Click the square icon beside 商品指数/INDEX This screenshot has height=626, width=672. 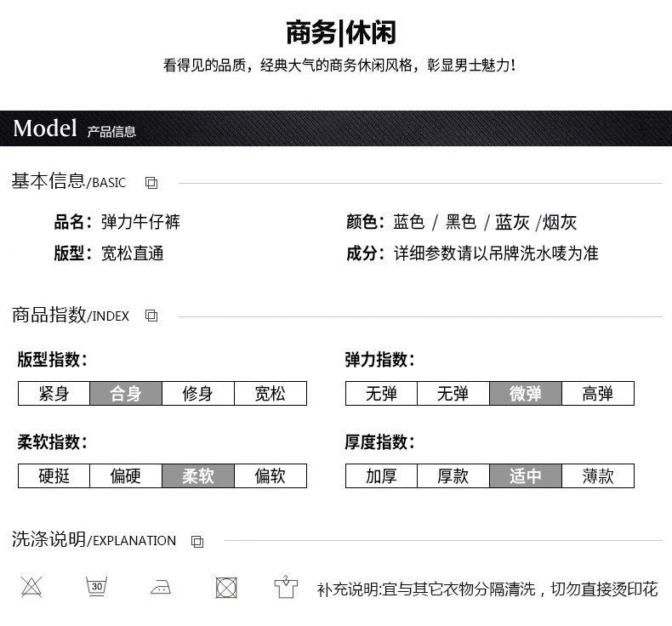tap(151, 316)
